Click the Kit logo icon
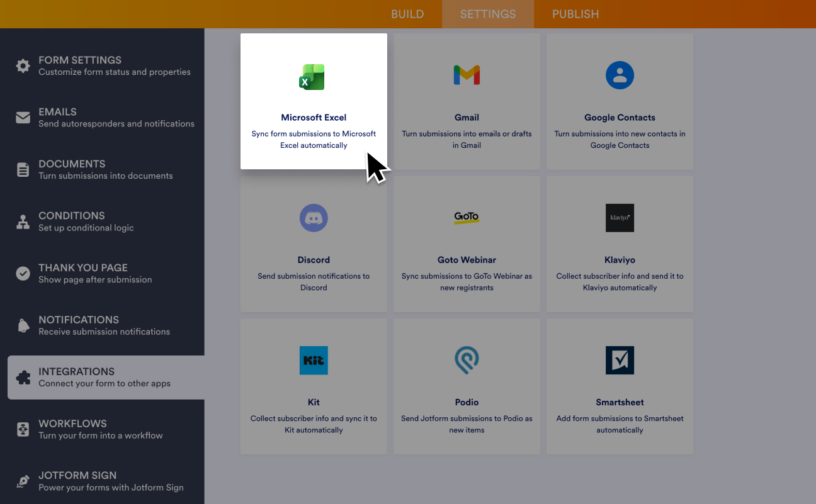816x504 pixels. tap(314, 361)
